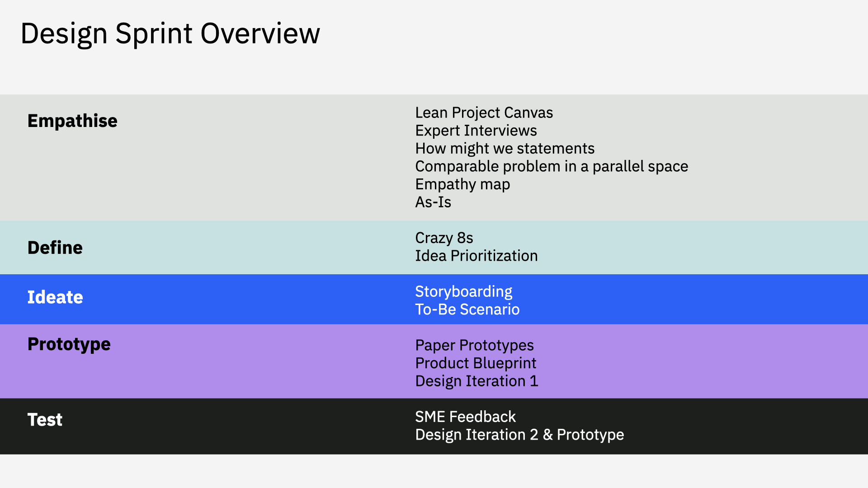868x488 pixels.
Task: Click the Design Iteration 1 text
Action: tap(476, 381)
